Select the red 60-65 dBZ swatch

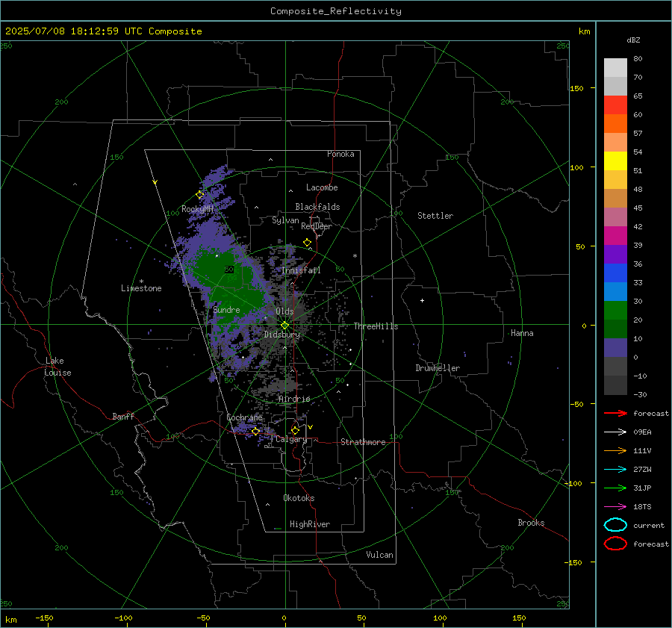pyautogui.click(x=615, y=105)
